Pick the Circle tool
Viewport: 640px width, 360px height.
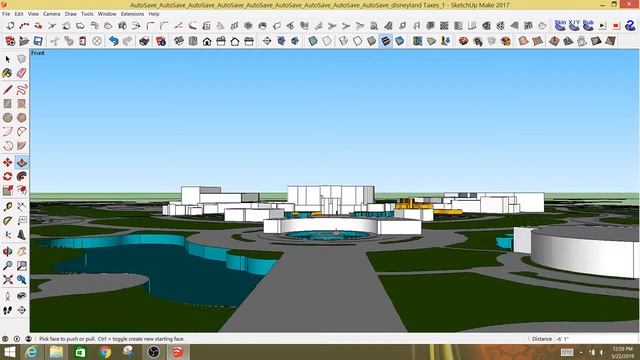pyautogui.click(x=7, y=118)
